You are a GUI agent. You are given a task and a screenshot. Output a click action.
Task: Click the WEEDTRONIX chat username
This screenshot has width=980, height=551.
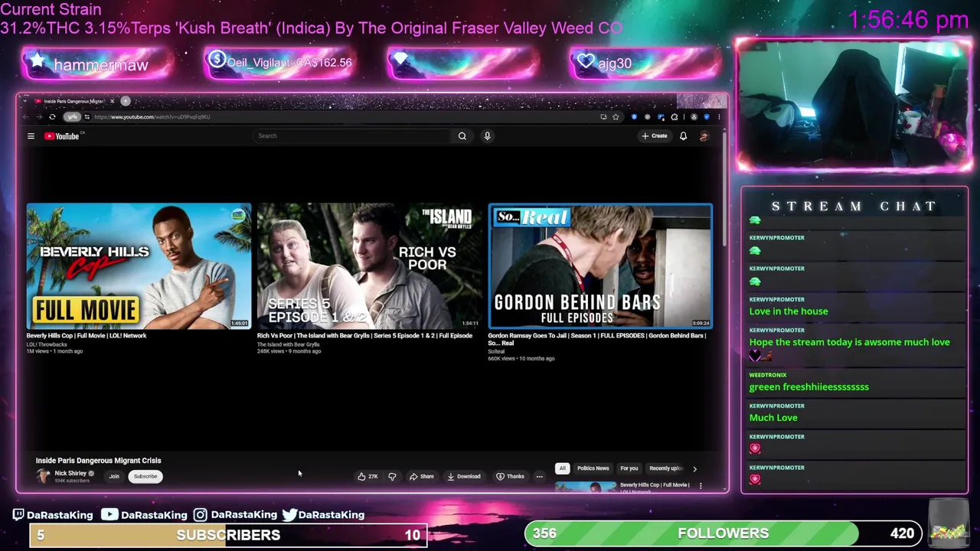point(768,375)
